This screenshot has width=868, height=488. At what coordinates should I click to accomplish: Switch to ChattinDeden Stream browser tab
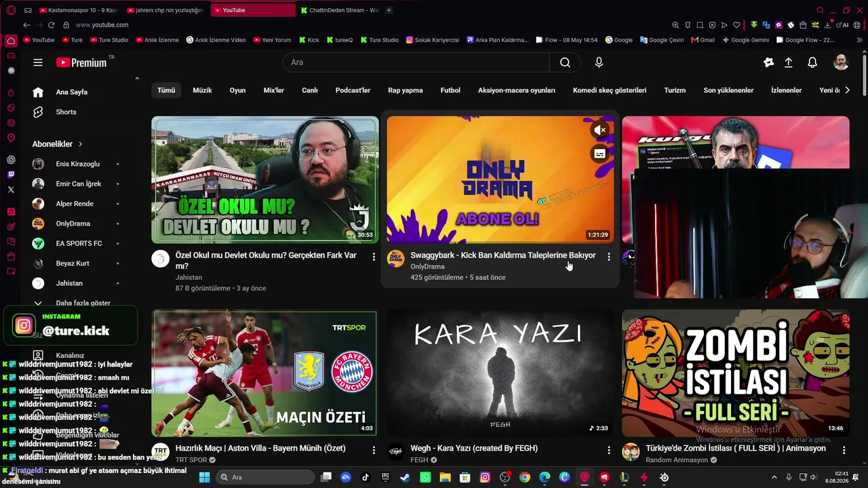click(x=339, y=10)
